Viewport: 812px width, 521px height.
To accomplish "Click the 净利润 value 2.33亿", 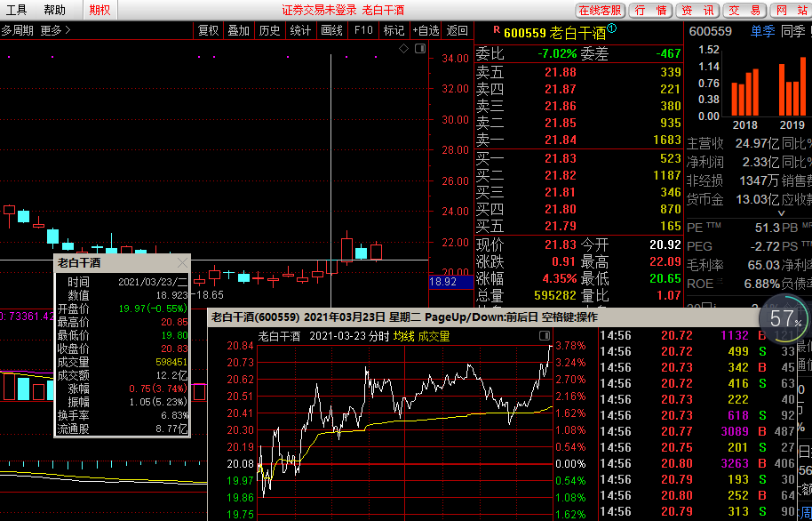I will coord(760,163).
